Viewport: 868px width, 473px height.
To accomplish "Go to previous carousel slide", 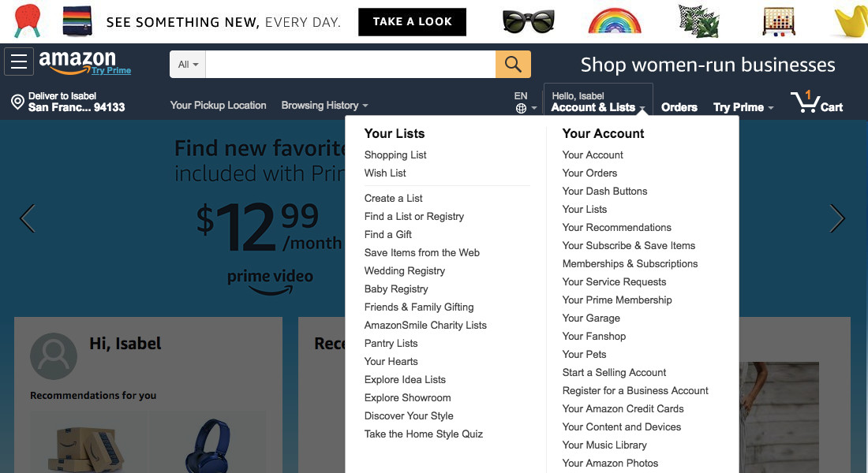I will (x=28, y=218).
